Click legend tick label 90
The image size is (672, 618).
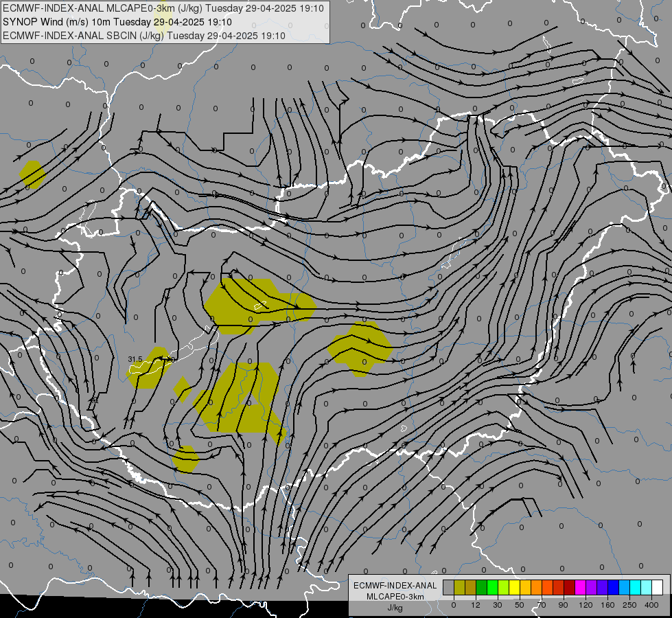coord(564,605)
